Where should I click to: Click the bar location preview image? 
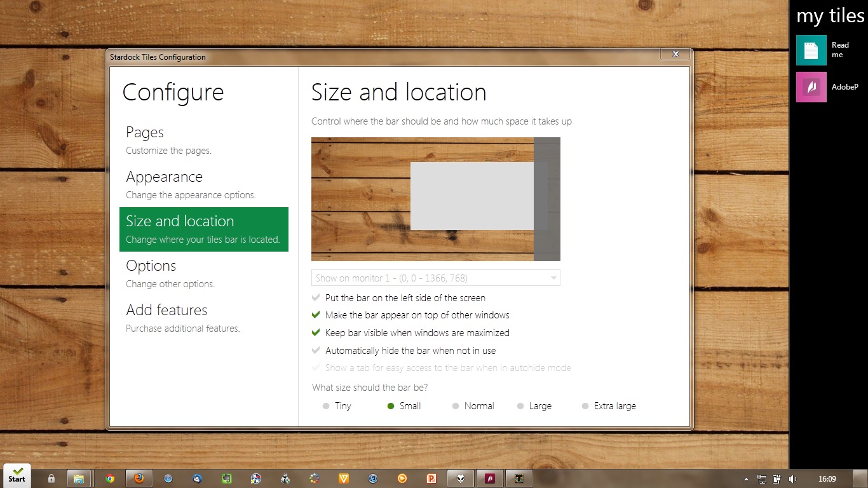[x=436, y=199]
